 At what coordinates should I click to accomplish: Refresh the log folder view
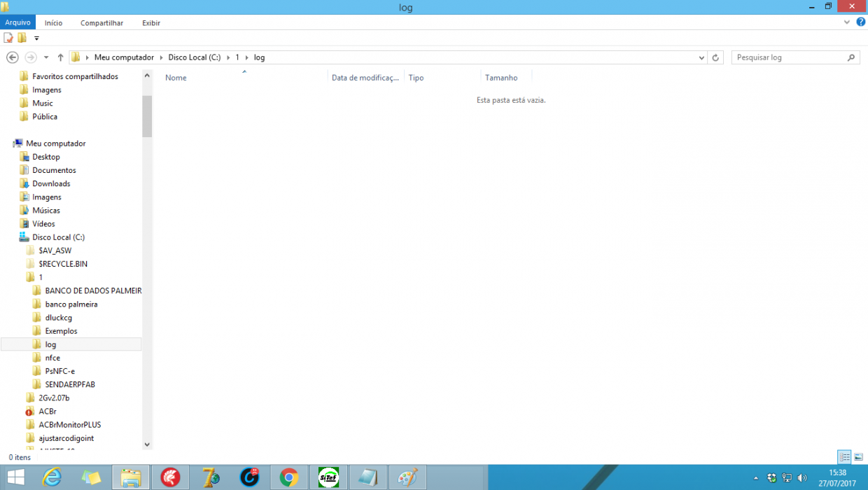[715, 57]
